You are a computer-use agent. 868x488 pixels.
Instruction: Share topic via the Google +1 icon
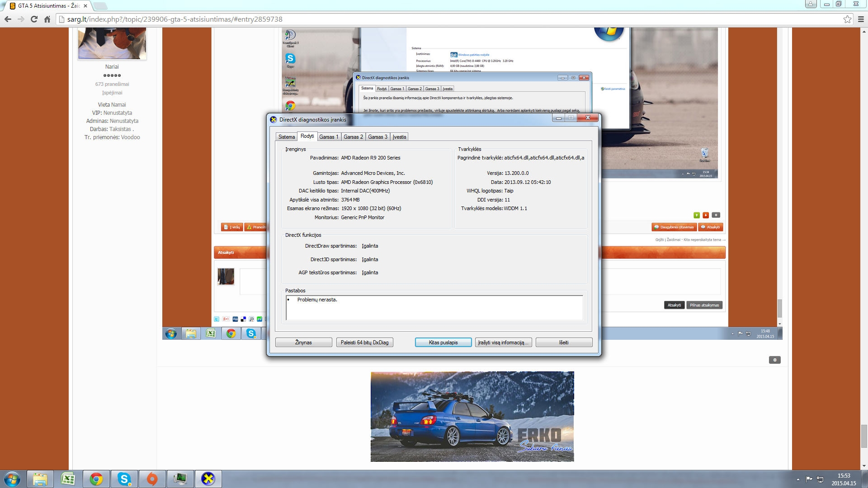pyautogui.click(x=226, y=319)
